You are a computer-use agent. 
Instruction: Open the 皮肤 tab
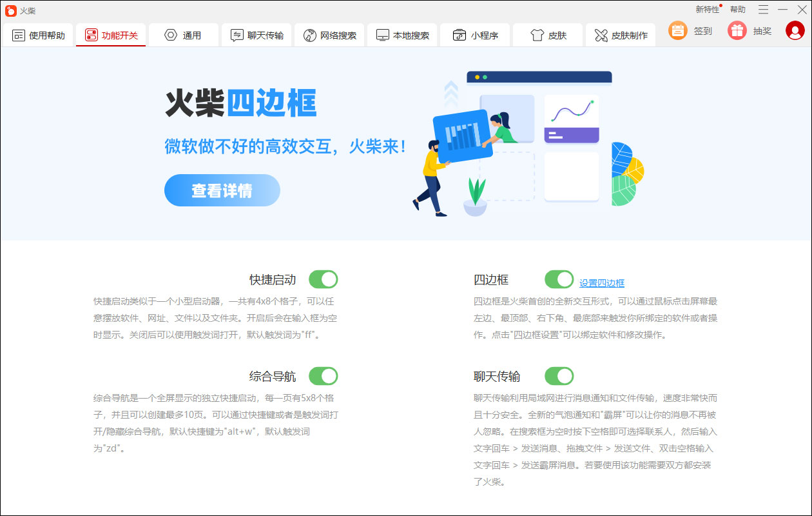(x=547, y=35)
